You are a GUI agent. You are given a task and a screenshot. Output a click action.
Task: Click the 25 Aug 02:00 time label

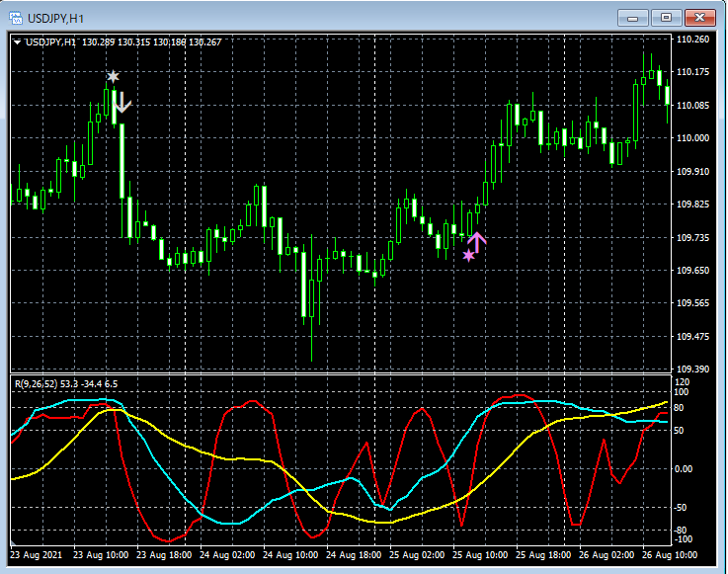pyautogui.click(x=417, y=555)
